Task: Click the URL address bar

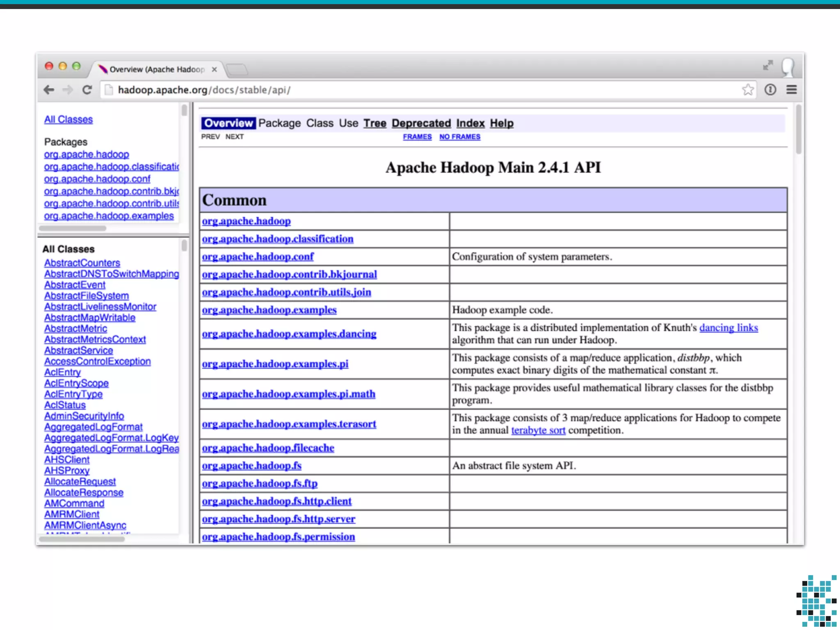Action: (x=410, y=90)
